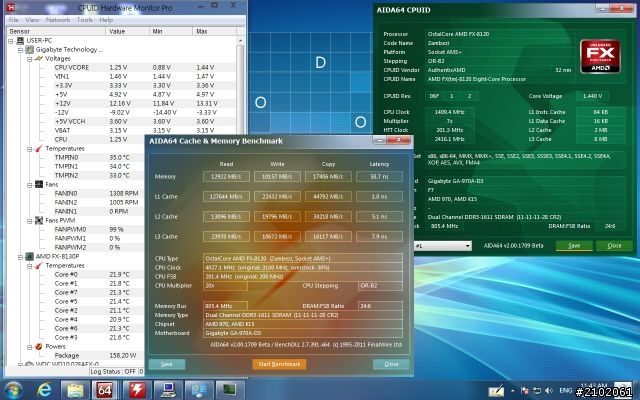Screen dimensions: 640x400
Task: Click the Fans PWM group icon
Action: [39, 220]
